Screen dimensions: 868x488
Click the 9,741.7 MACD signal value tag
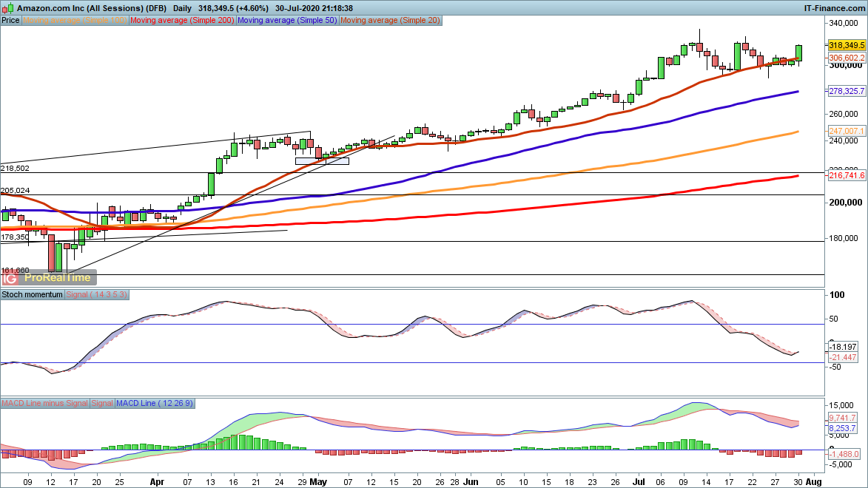coord(843,418)
